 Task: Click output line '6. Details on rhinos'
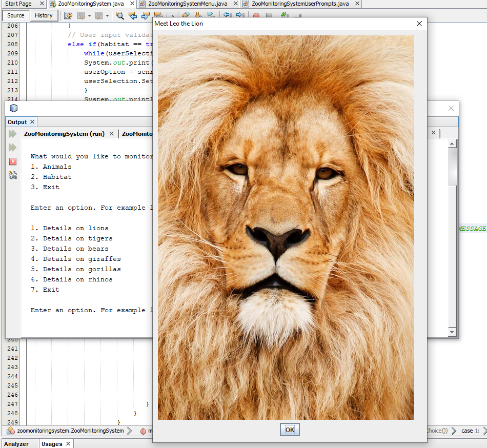(71, 279)
